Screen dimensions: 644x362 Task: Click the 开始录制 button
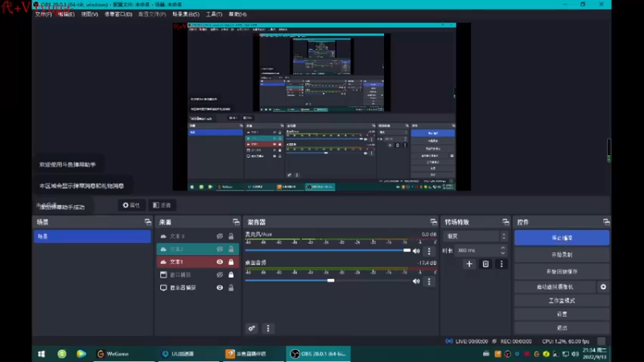pyautogui.click(x=562, y=254)
